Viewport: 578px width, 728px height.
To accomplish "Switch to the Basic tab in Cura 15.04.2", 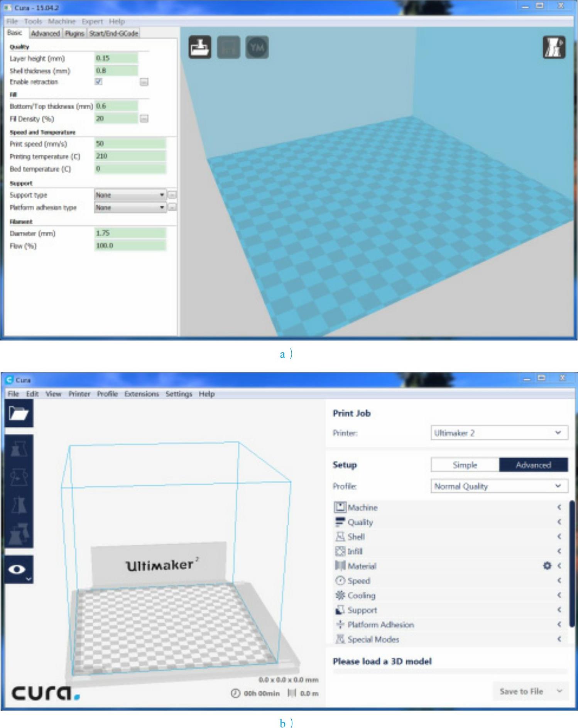I will [x=15, y=33].
